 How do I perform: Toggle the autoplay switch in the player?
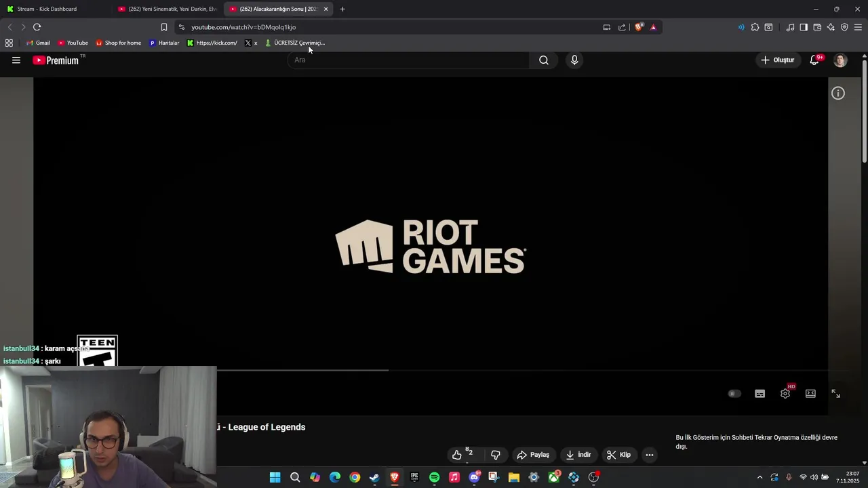(x=734, y=394)
